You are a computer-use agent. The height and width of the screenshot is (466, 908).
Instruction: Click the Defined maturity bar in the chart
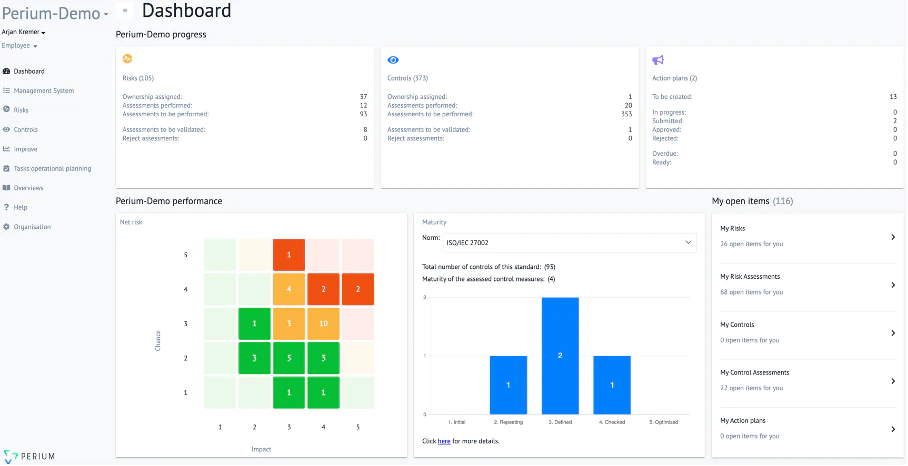[x=560, y=356]
